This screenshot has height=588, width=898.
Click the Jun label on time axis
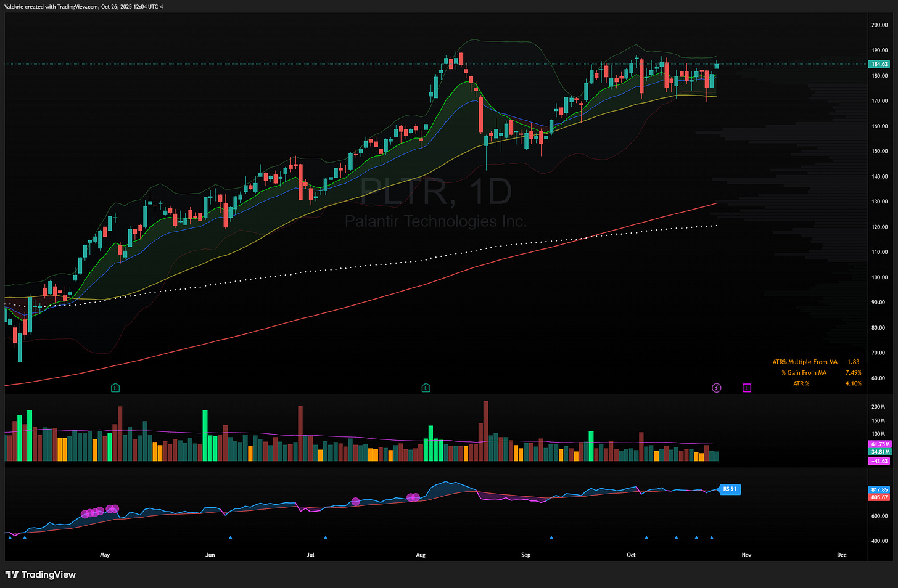click(x=210, y=555)
